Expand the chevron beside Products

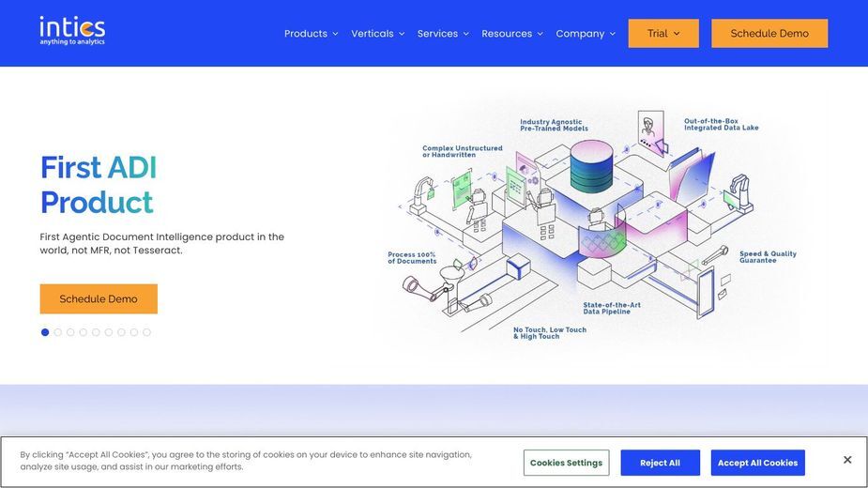click(x=335, y=34)
